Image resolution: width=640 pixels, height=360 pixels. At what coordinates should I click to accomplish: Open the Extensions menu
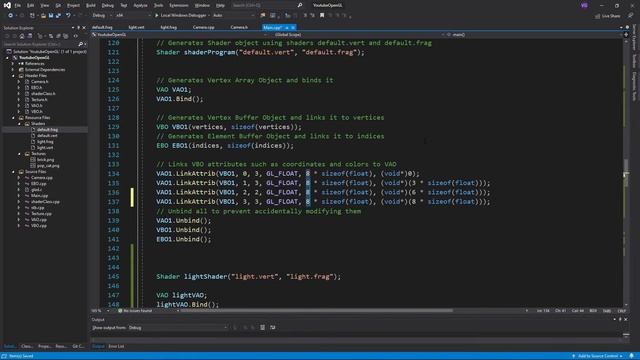coord(179,5)
